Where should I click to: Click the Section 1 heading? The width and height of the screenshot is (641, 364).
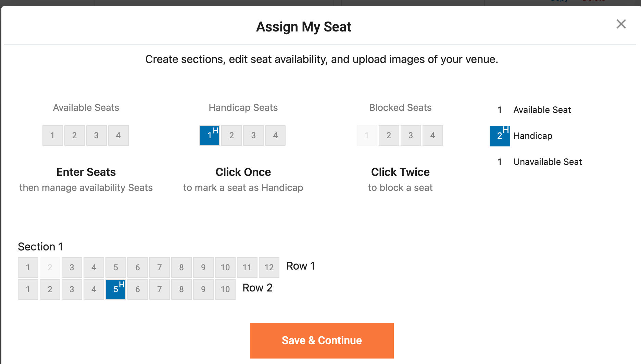click(x=40, y=247)
